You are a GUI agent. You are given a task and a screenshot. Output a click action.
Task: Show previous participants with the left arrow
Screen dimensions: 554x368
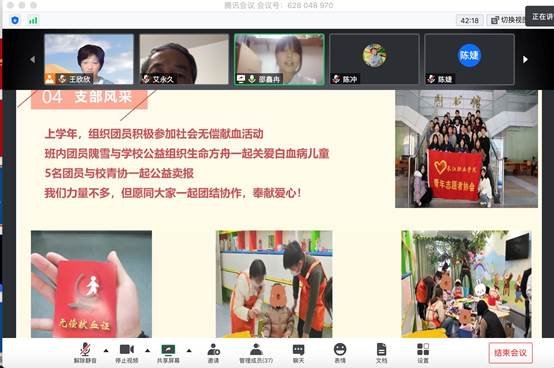tap(33, 59)
